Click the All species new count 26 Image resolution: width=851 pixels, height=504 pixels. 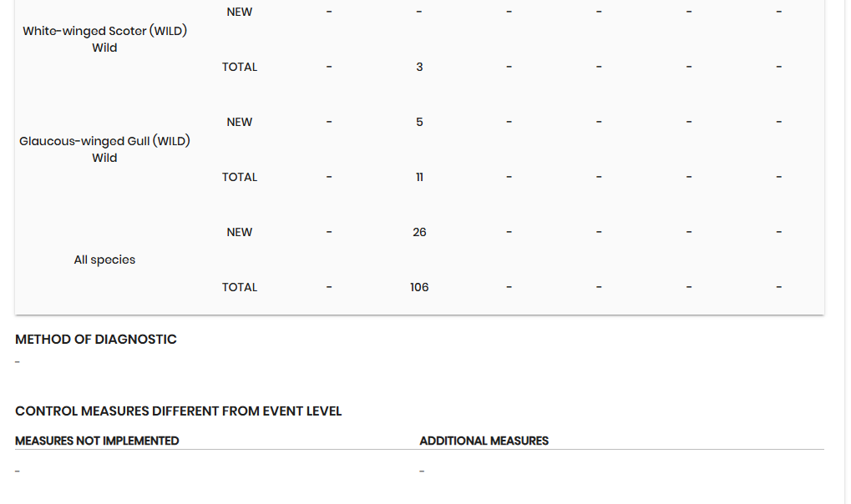click(x=419, y=232)
